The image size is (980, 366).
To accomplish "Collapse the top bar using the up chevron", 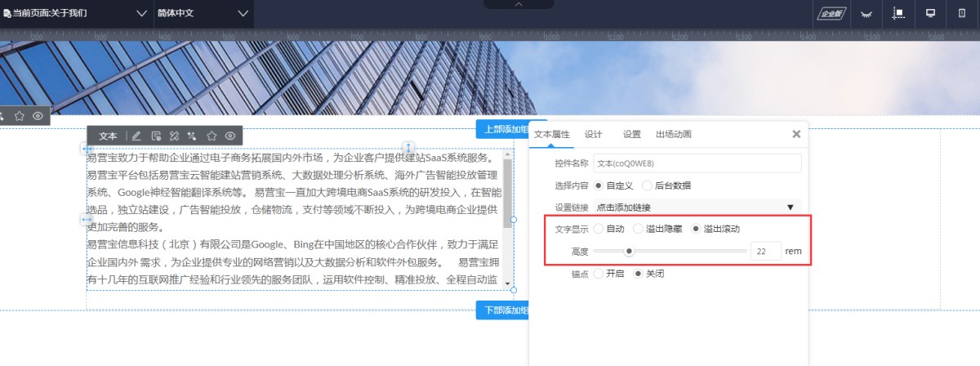I will tap(519, 5).
